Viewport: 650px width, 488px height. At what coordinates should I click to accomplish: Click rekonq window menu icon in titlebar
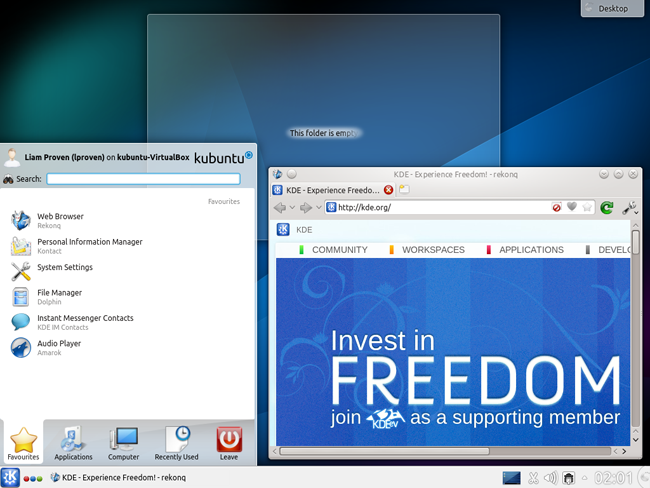(277, 174)
